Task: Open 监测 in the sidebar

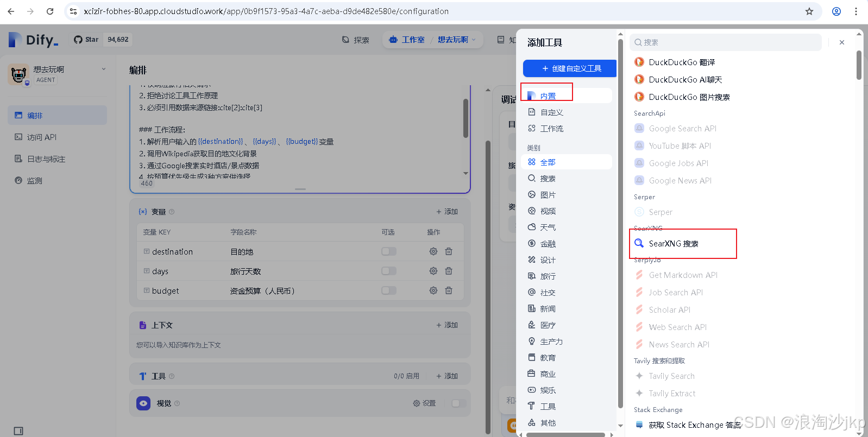Action: pos(57,181)
